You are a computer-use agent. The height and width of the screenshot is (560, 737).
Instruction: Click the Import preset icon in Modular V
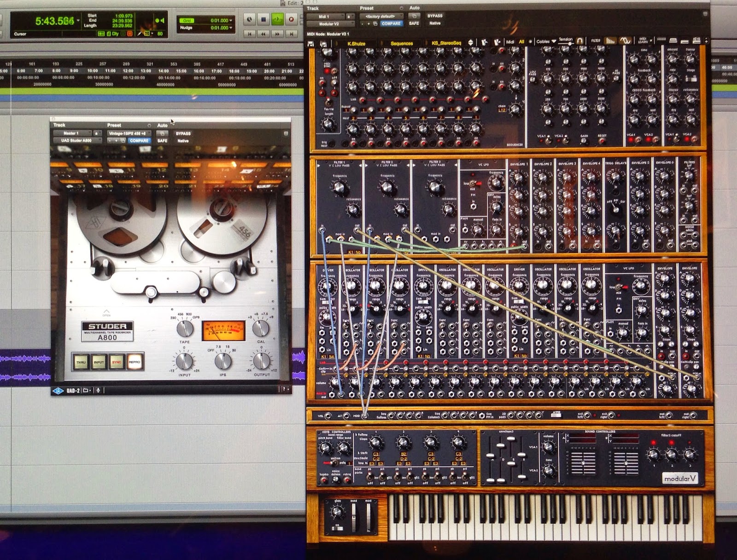[485, 42]
